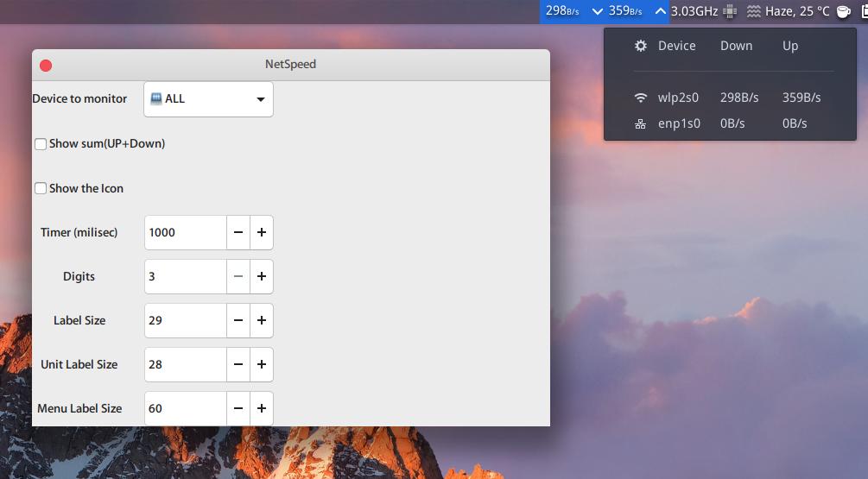Enable the Show sum(UP+Down) checkbox
The width and height of the screenshot is (868, 479).
(41, 144)
